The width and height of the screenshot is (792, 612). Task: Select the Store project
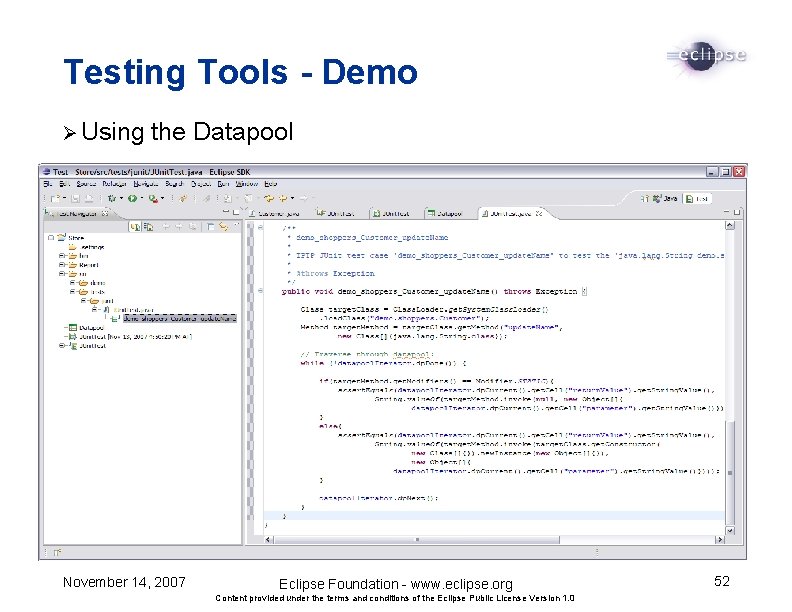(76, 237)
